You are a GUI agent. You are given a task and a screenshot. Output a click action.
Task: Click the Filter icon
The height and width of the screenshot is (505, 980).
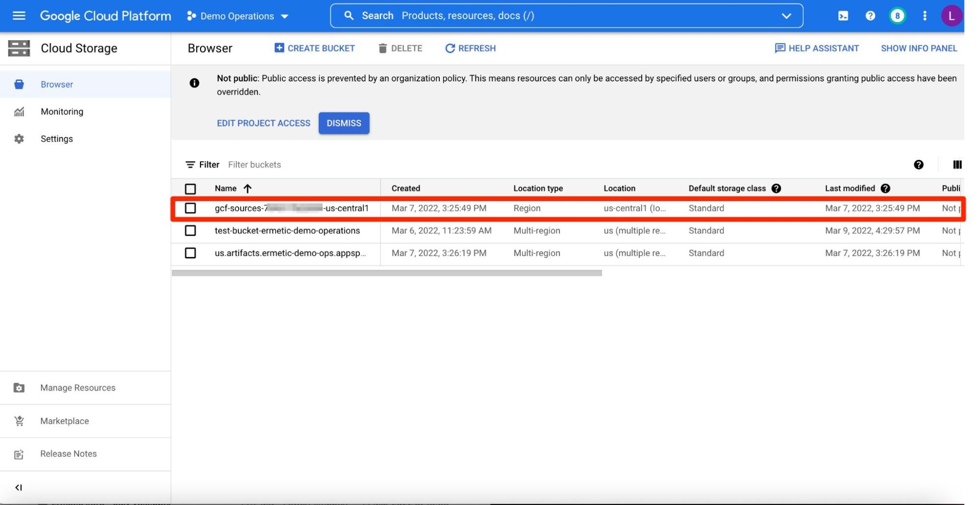(190, 165)
